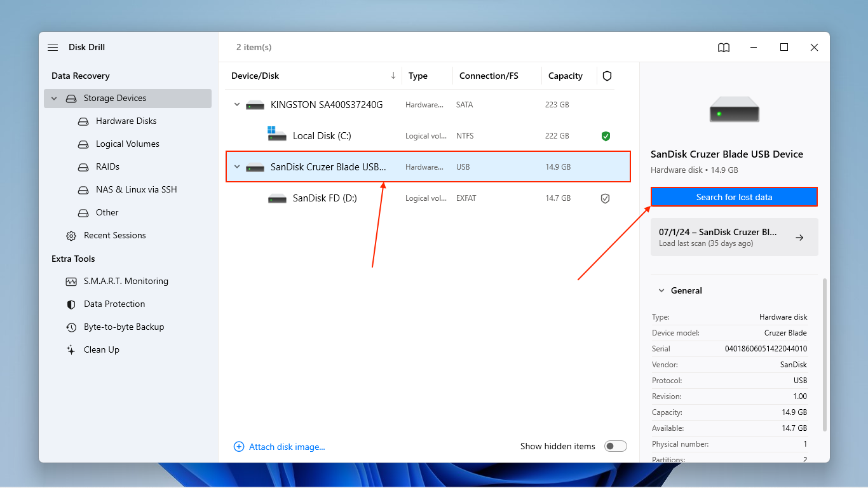Viewport: 868px width, 488px height.
Task: Click the Attach disk image link
Action: point(287,447)
